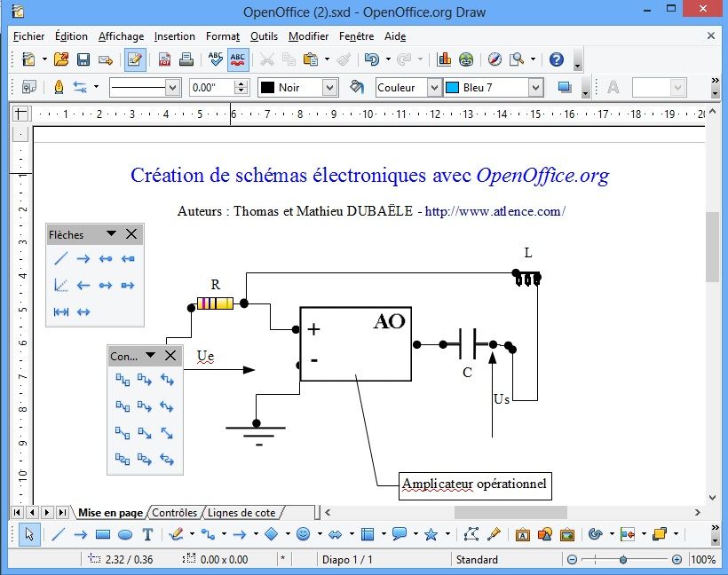Choose Curved Connector with Arrows
728x575 pixels.
click(167, 460)
